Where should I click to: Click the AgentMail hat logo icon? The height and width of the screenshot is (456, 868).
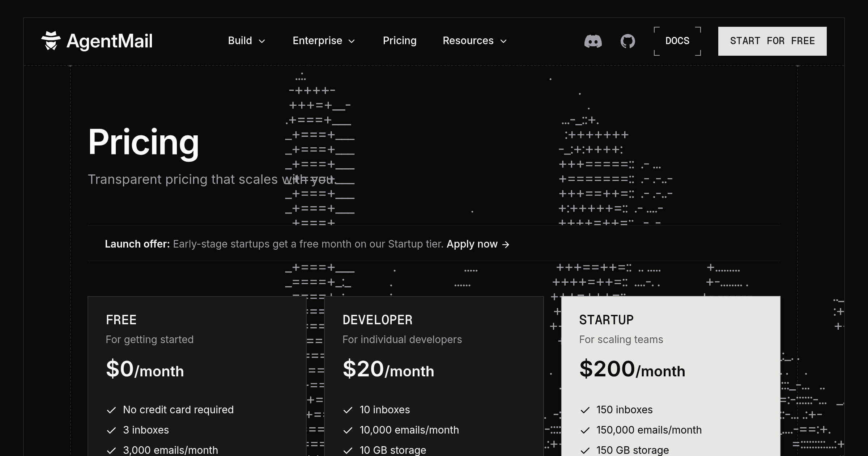click(x=51, y=41)
